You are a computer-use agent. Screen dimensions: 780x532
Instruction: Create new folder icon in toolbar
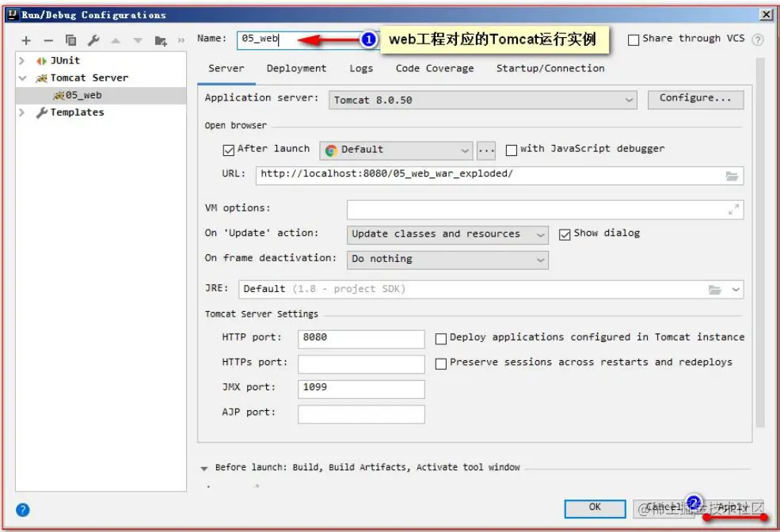coord(161,40)
